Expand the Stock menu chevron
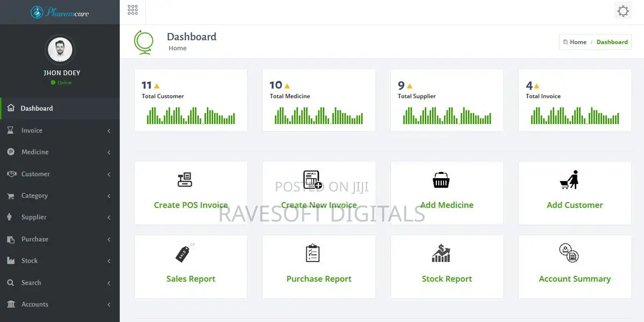 [109, 261]
